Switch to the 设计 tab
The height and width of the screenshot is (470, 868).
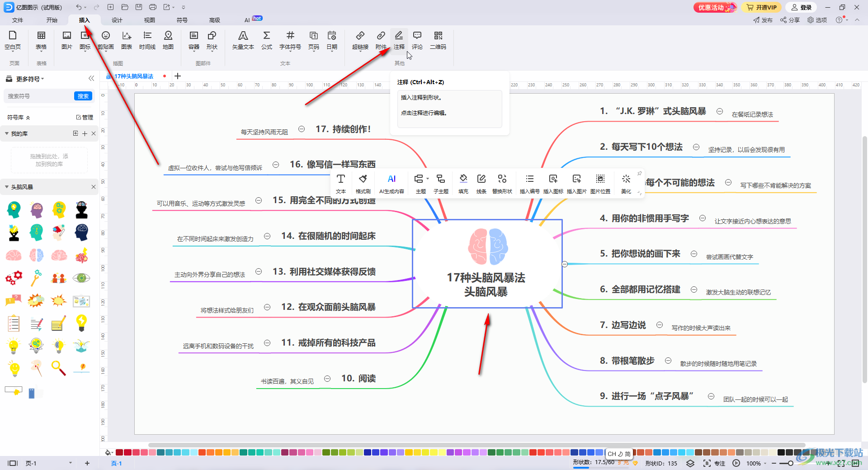click(x=117, y=20)
